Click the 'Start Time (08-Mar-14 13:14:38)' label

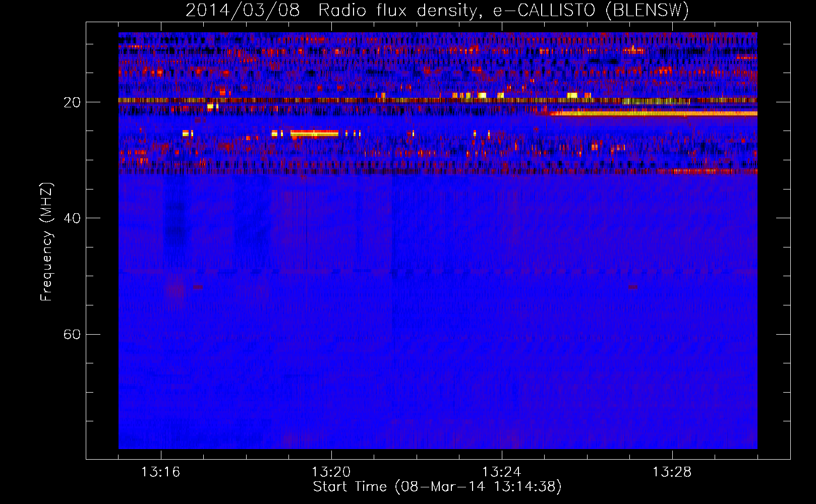(437, 487)
